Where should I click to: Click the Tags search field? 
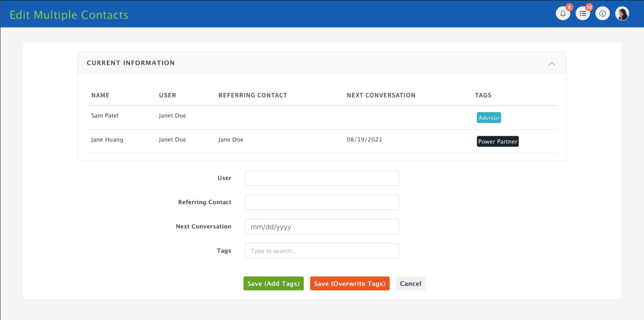[x=321, y=251]
